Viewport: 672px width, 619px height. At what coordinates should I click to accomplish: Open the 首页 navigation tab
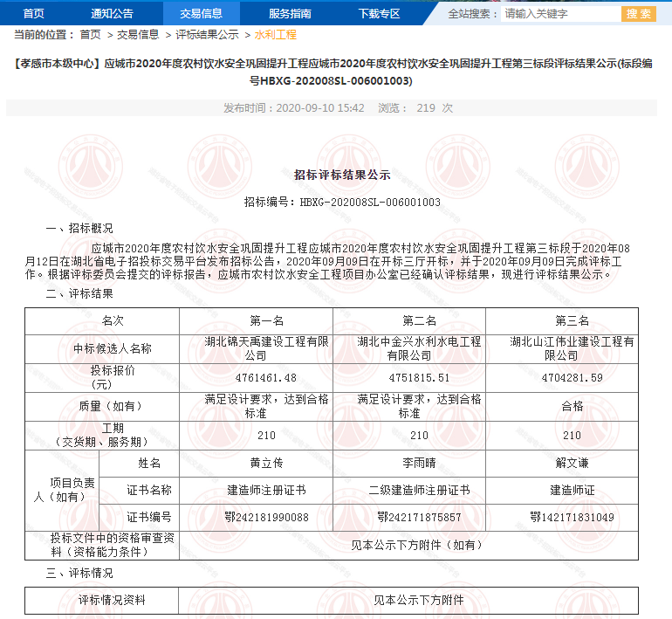point(34,13)
